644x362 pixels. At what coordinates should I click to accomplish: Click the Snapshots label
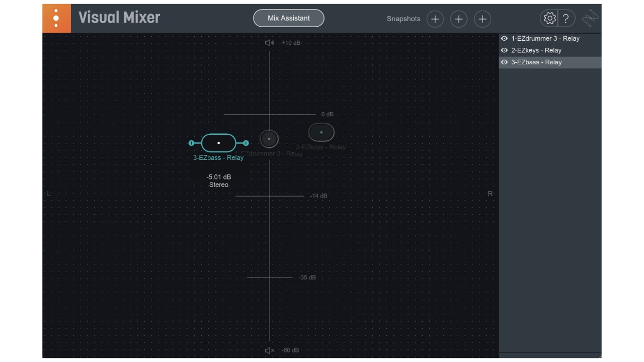point(403,19)
